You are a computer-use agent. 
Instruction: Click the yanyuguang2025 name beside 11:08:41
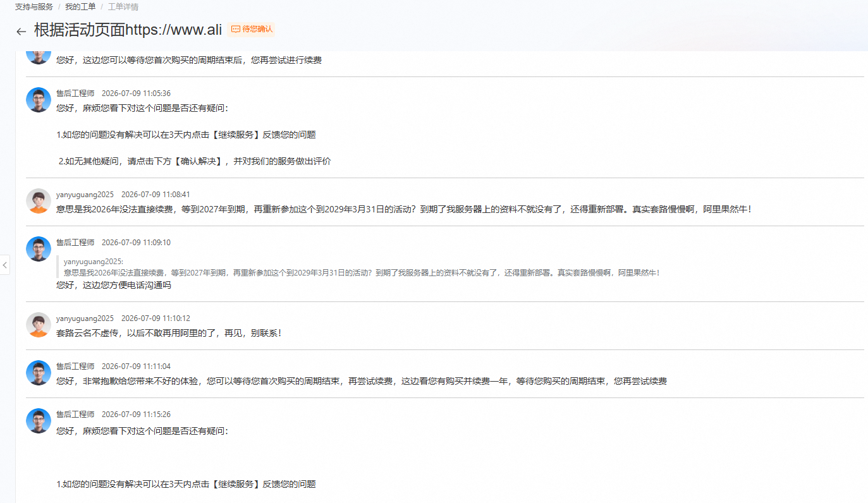pos(85,195)
